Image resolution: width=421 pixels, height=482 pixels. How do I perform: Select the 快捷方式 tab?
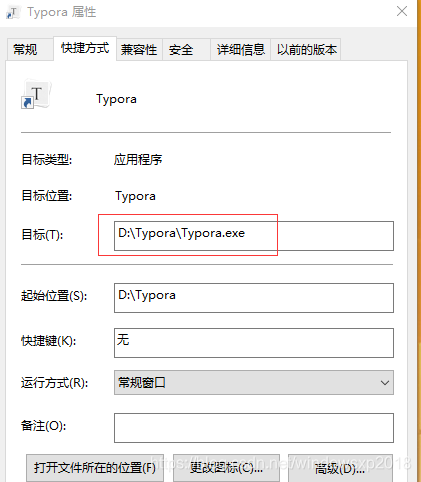tap(85, 48)
